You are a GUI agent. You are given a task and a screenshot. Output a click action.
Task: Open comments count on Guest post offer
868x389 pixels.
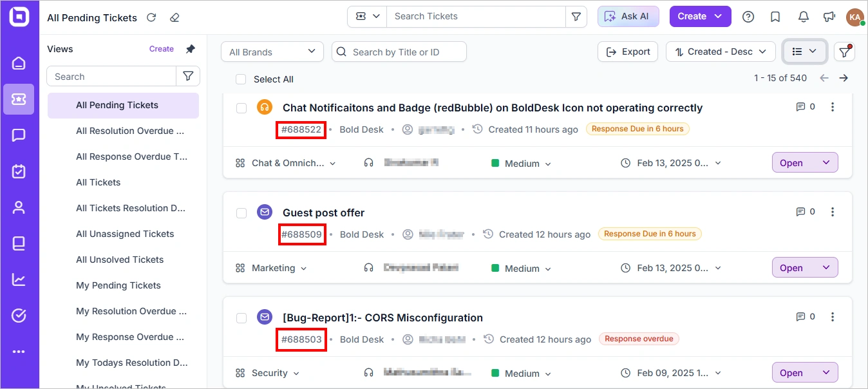[x=806, y=212]
